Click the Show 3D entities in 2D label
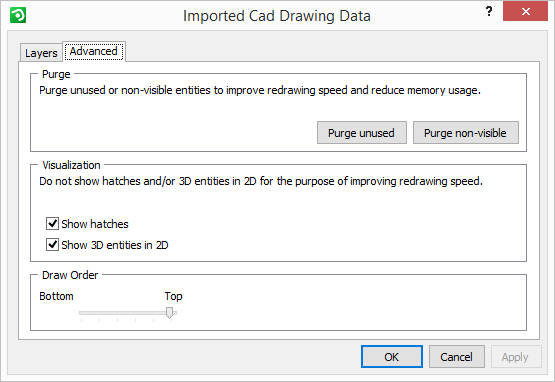The width and height of the screenshot is (555, 382). point(115,245)
